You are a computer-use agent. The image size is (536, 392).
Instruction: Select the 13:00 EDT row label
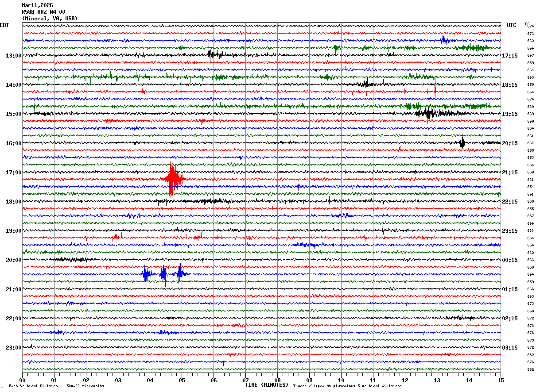pyautogui.click(x=13, y=56)
